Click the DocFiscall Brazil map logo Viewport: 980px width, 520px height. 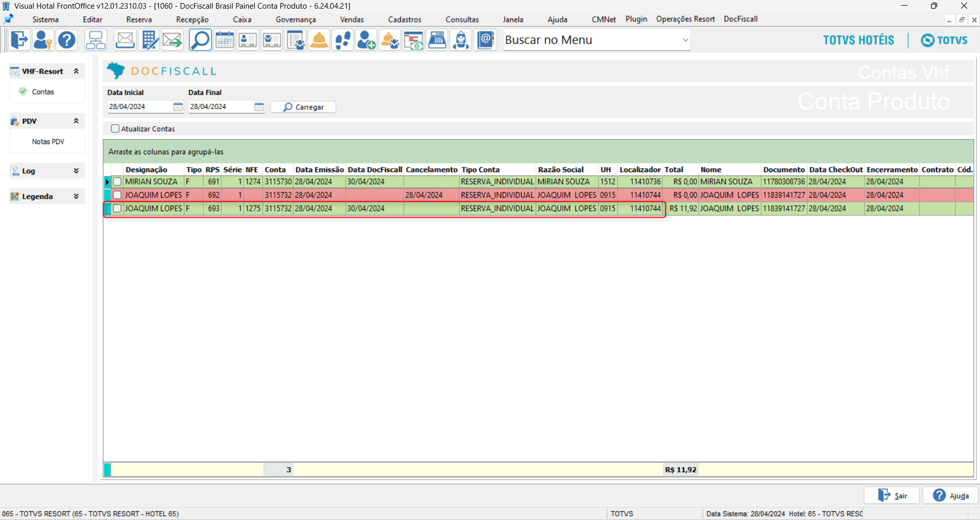(x=116, y=70)
